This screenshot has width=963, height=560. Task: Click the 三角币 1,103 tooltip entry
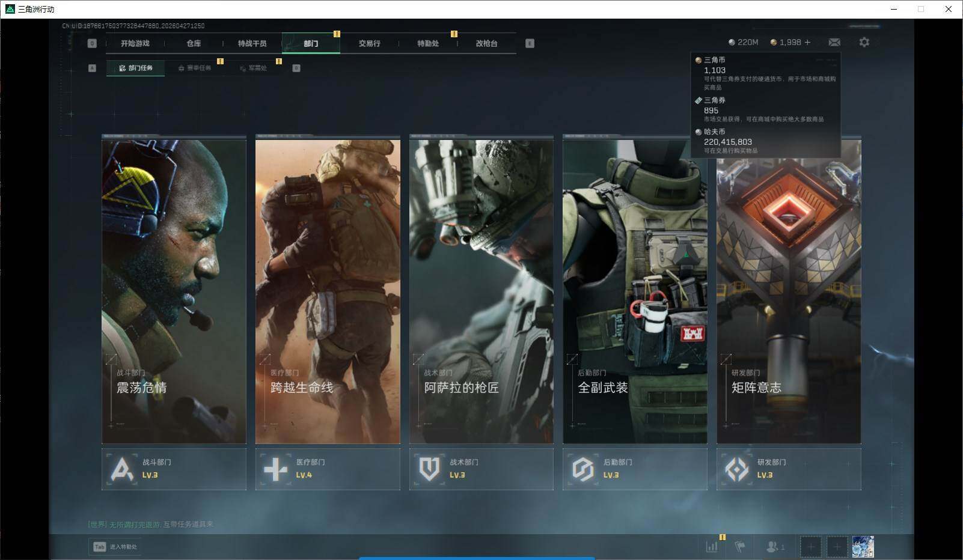pos(765,73)
